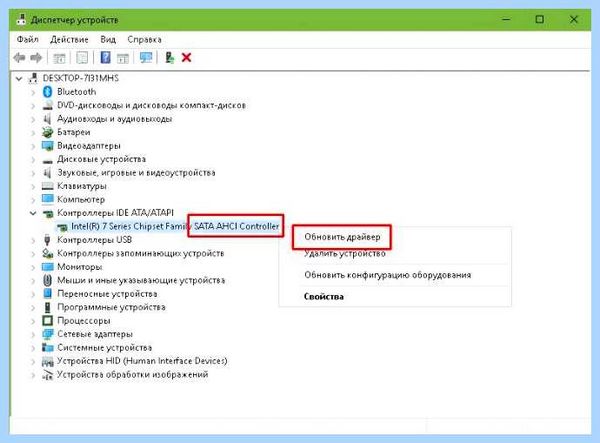Select Программные устройства row

(111, 307)
